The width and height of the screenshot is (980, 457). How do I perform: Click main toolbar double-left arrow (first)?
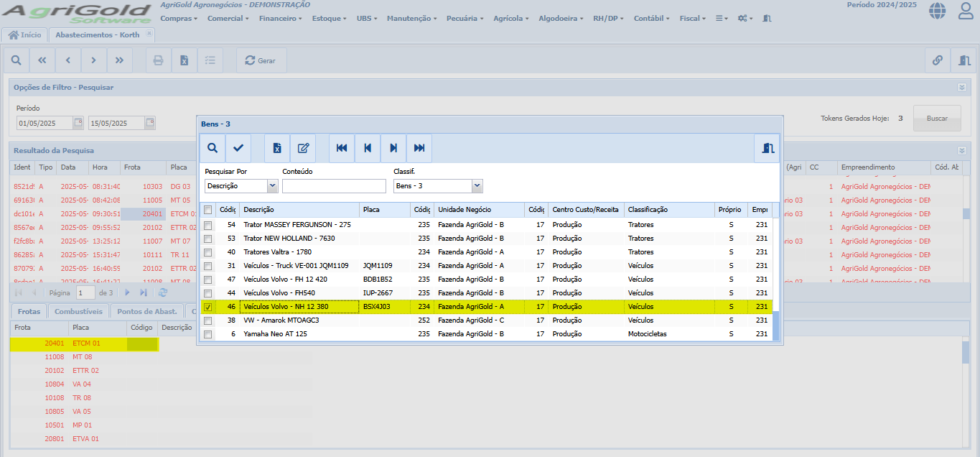(42, 60)
